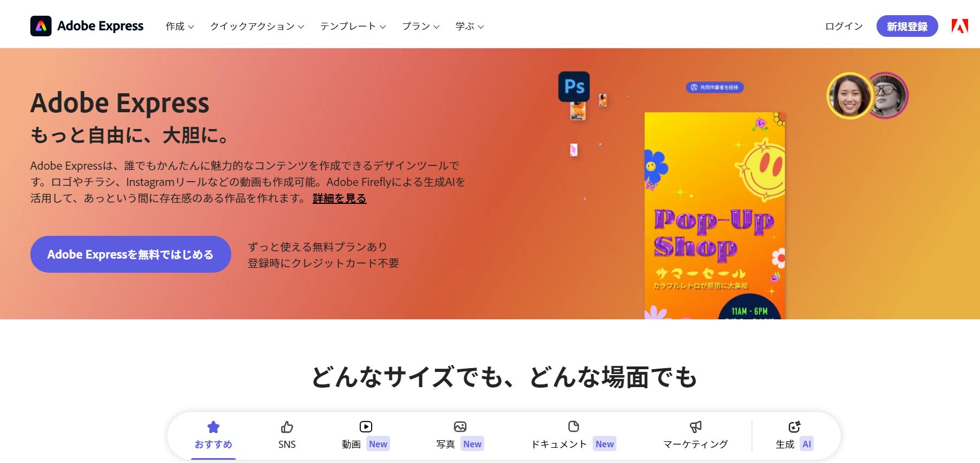Open the 生成 tab label
Viewport: 980px width, 463px height.
tap(785, 444)
